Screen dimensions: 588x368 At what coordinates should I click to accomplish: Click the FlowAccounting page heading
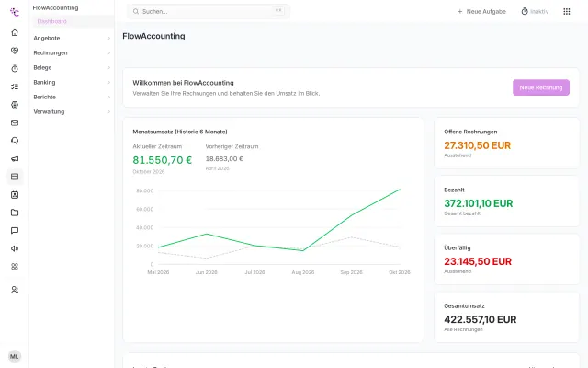(153, 36)
